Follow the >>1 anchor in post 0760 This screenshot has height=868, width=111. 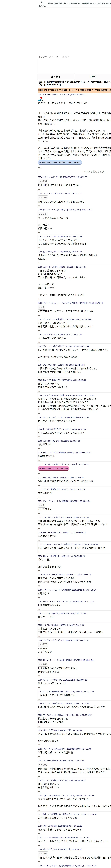coord(41,307)
